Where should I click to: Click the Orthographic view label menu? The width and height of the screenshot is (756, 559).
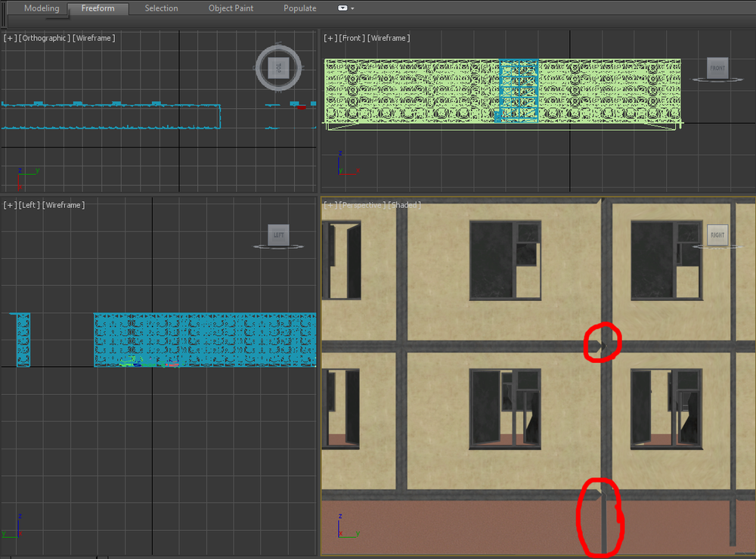click(x=45, y=38)
